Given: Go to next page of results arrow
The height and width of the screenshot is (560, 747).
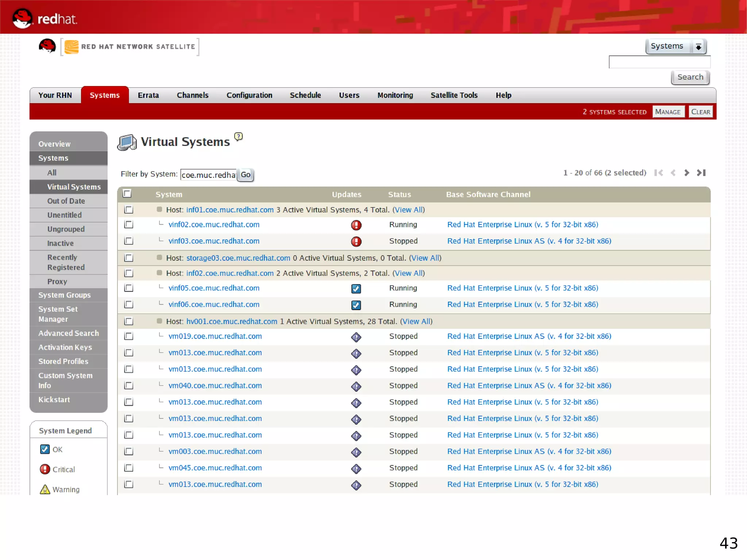Looking at the screenshot, I should pos(686,173).
